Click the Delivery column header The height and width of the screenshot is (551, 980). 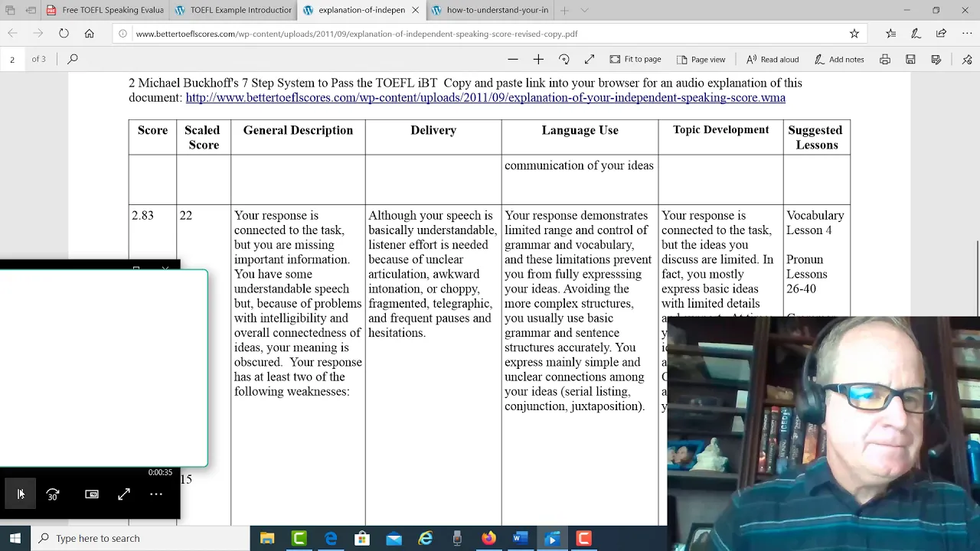pos(433,130)
